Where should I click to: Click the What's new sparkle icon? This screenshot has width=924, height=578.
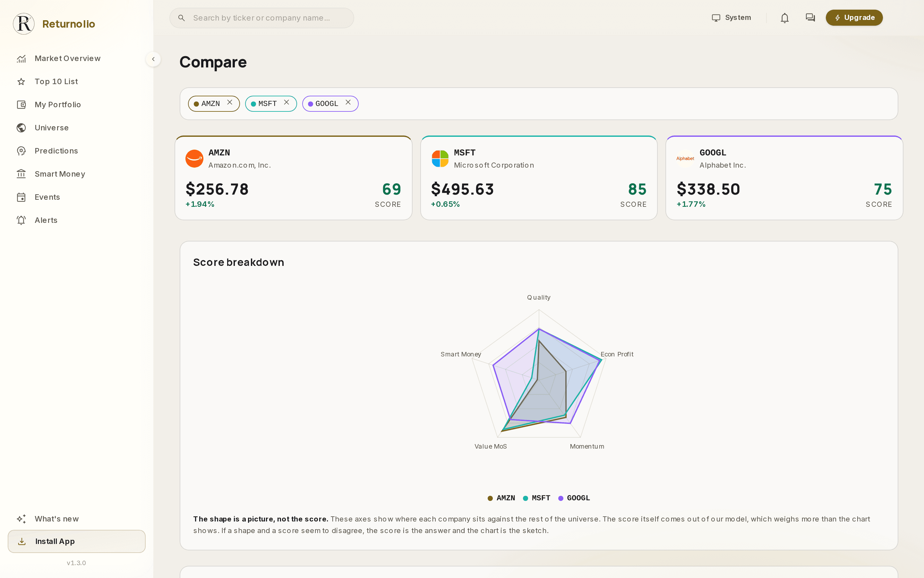21,519
